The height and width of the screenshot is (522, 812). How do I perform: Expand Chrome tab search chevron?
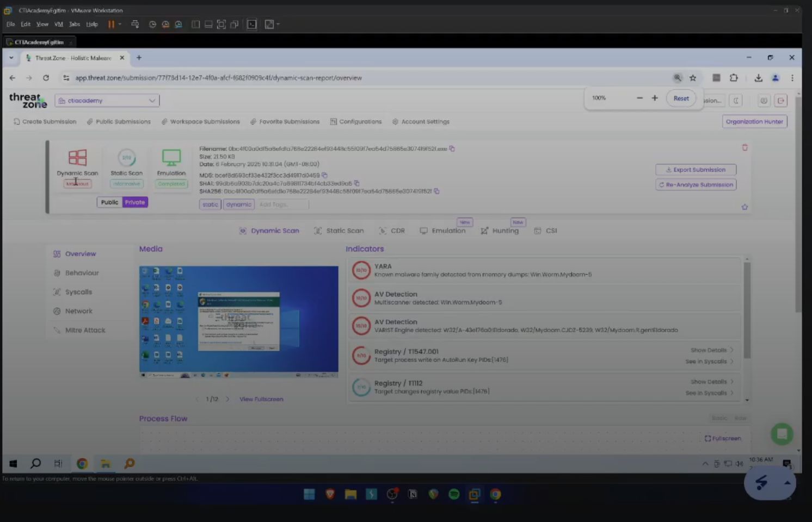(x=11, y=58)
